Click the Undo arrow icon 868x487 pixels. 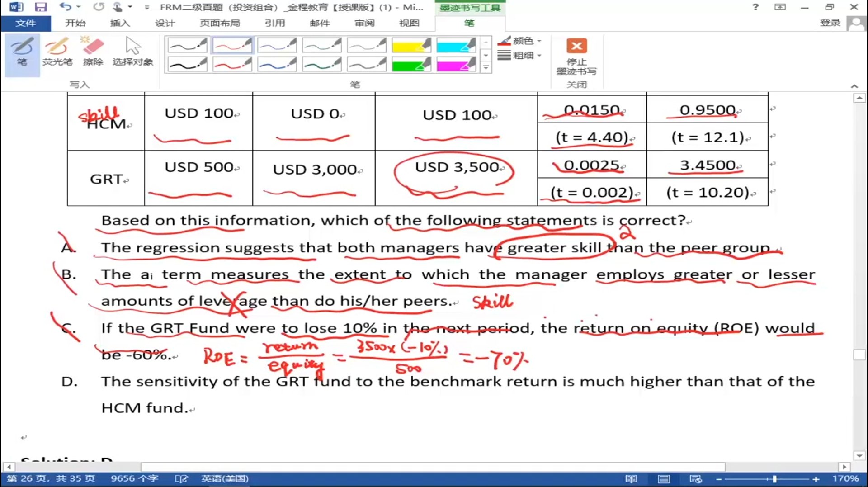tap(65, 7)
